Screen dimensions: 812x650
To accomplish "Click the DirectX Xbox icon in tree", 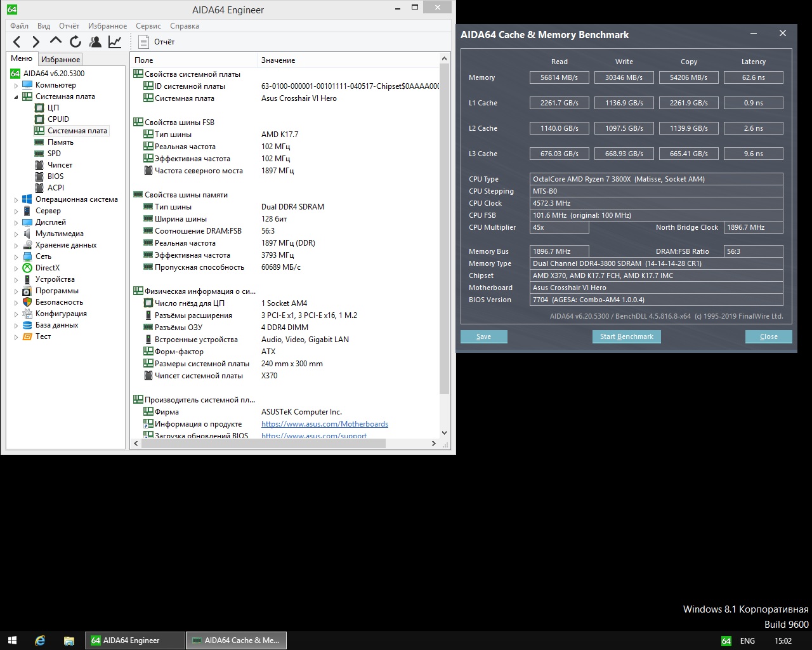I will pyautogui.click(x=27, y=268).
